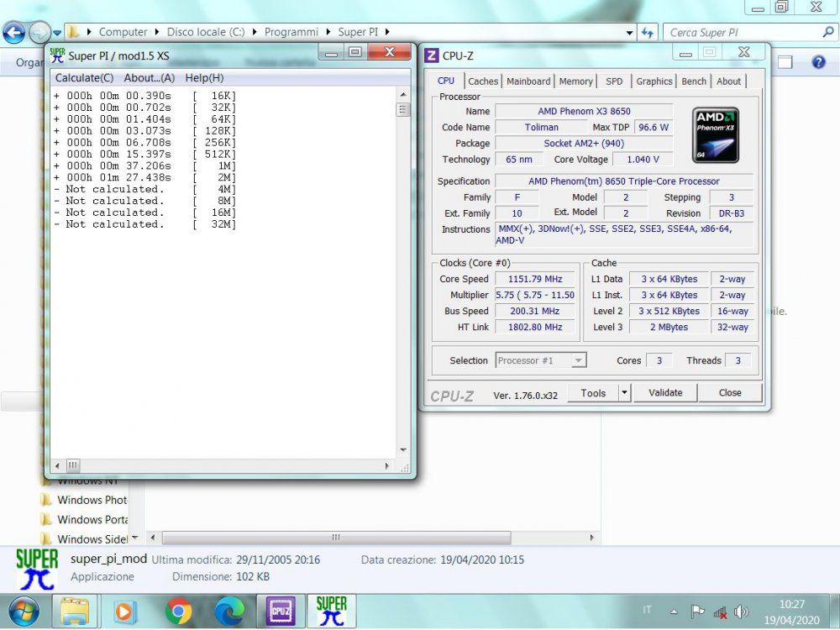Select the Super PI taskbar button
This screenshot has width=840, height=630.
pyautogui.click(x=331, y=611)
